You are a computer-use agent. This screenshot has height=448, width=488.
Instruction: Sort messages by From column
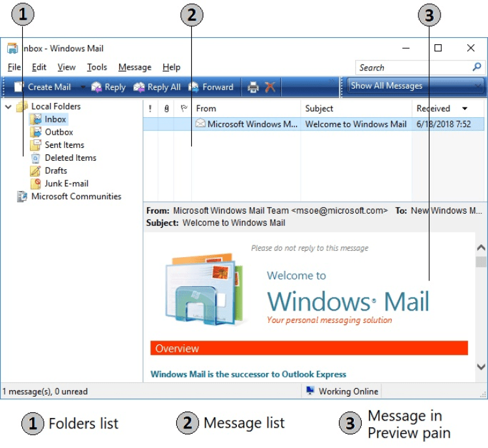click(x=246, y=108)
